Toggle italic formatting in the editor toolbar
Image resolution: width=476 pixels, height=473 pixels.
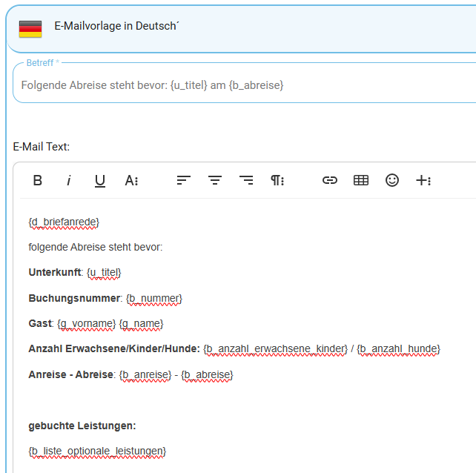[x=69, y=180]
